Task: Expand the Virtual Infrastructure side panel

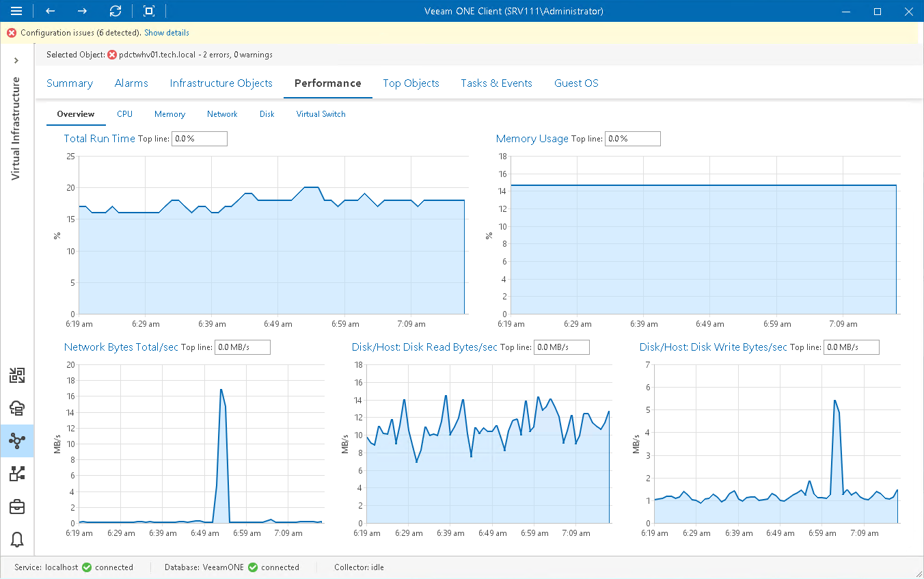Action: click(16, 61)
